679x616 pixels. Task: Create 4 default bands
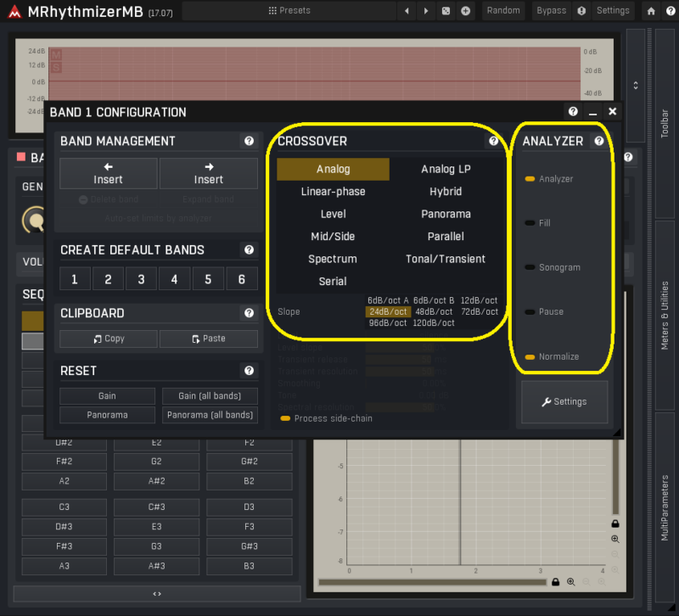174,279
